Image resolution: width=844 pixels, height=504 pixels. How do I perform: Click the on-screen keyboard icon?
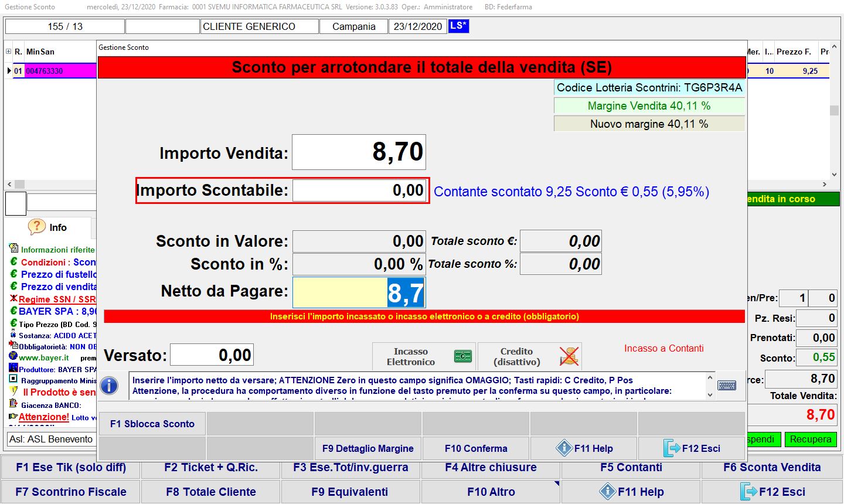(x=727, y=386)
